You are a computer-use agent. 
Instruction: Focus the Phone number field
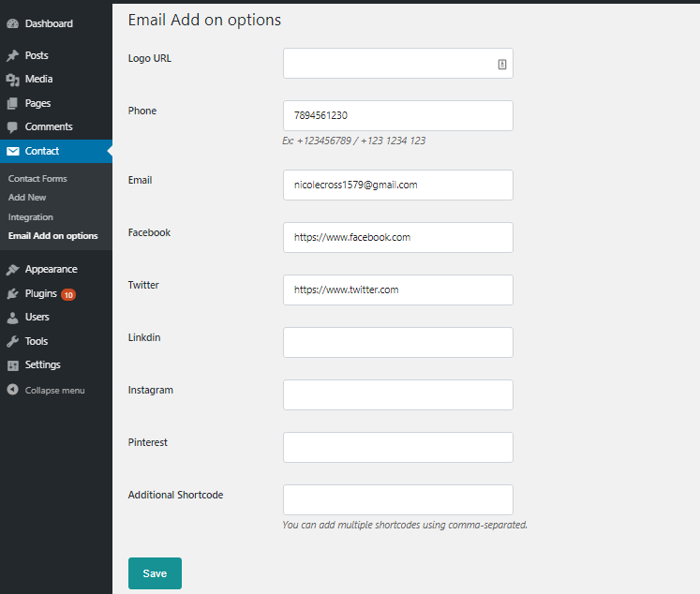[x=397, y=115]
